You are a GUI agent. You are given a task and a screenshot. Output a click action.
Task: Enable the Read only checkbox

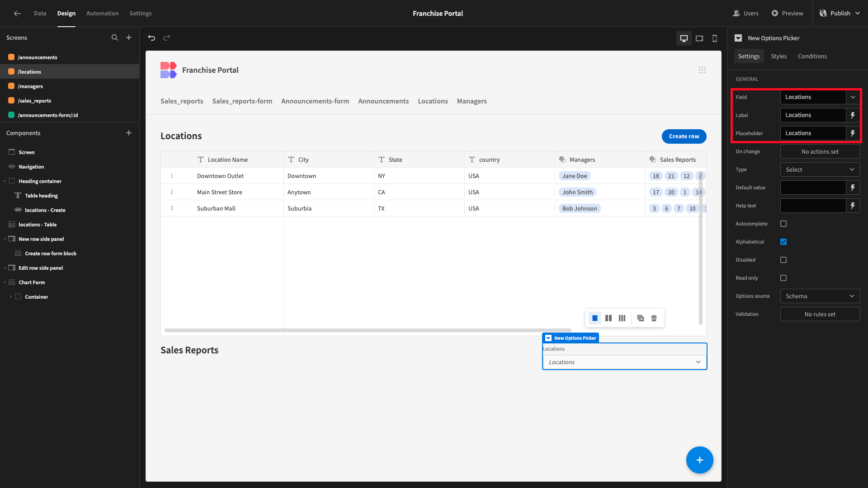[783, 278]
